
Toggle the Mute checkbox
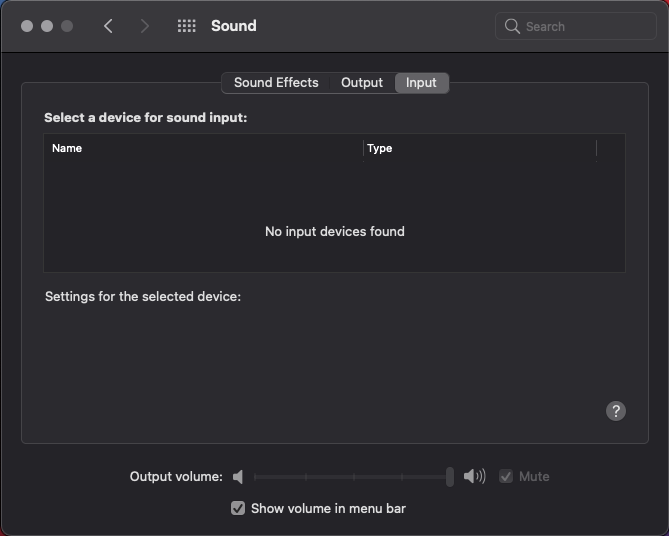click(x=506, y=477)
